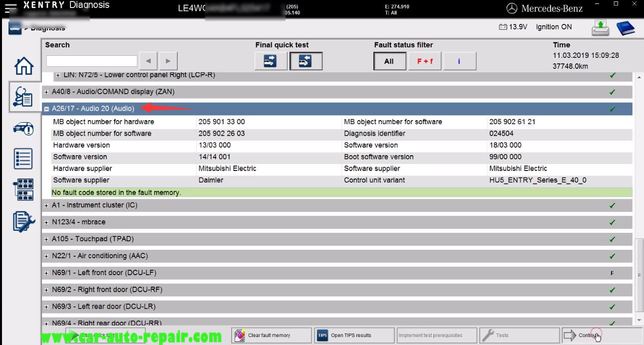Click the hardware number '205 901 33 00'
The height and width of the screenshot is (345, 644).
[222, 122]
